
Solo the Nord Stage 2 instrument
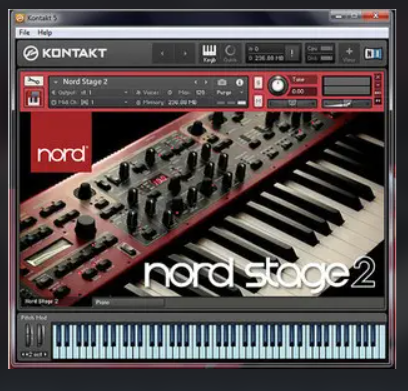pos(258,83)
